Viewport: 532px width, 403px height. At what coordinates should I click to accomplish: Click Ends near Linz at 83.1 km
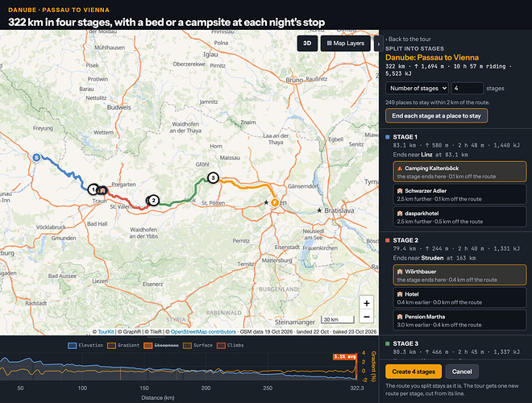click(430, 155)
